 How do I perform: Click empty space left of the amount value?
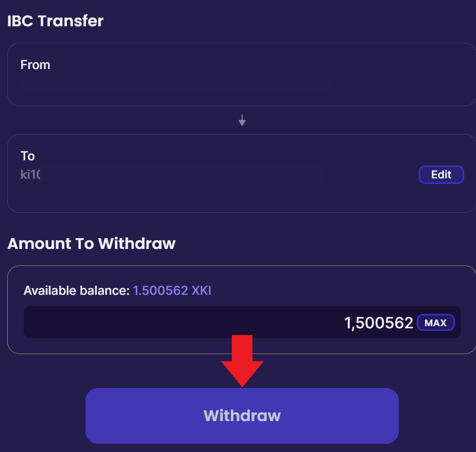click(155, 323)
